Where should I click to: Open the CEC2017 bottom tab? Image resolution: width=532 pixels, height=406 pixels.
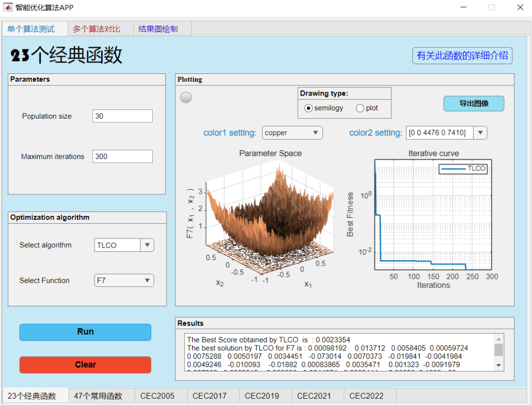pos(213,396)
